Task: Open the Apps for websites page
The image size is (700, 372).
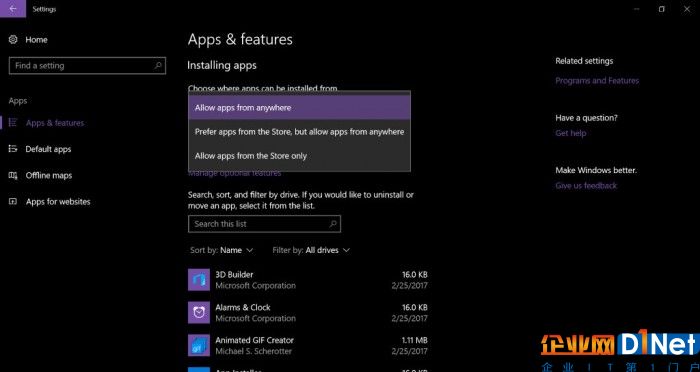Action: [x=58, y=202]
